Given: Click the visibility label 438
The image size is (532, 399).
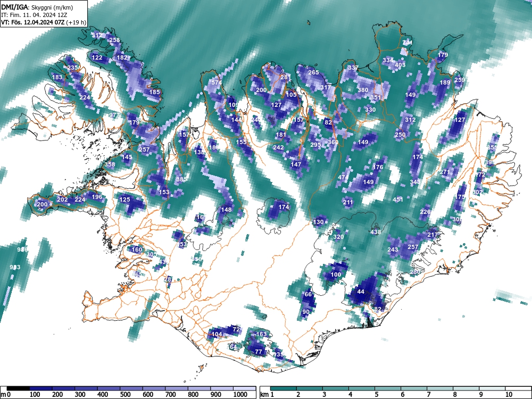Looking at the screenshot, I should [x=376, y=232].
